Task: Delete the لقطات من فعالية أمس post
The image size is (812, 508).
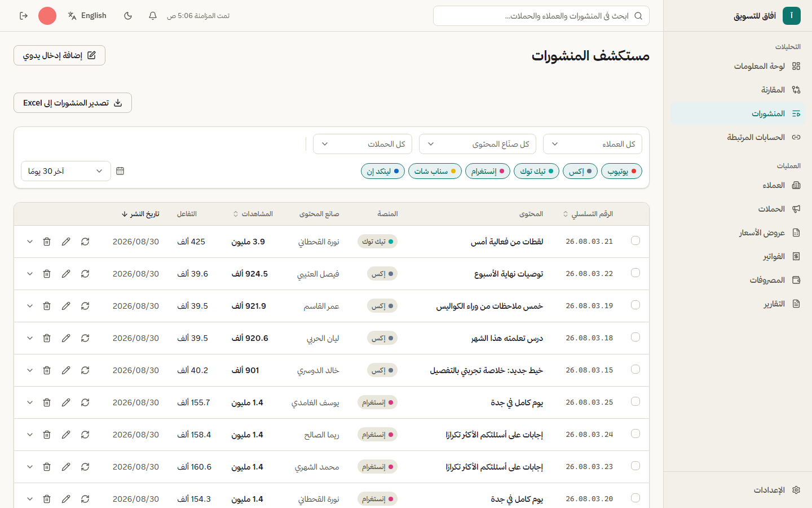Action: 47,242
